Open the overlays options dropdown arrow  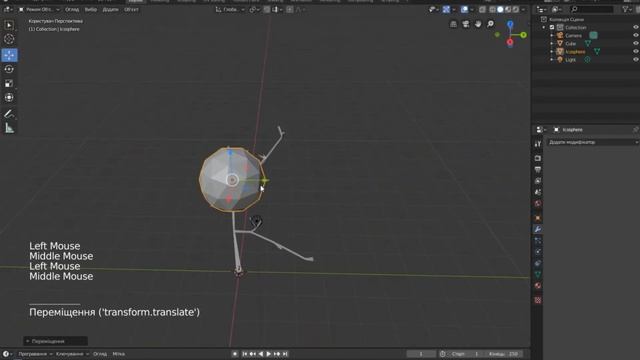pos(472,9)
